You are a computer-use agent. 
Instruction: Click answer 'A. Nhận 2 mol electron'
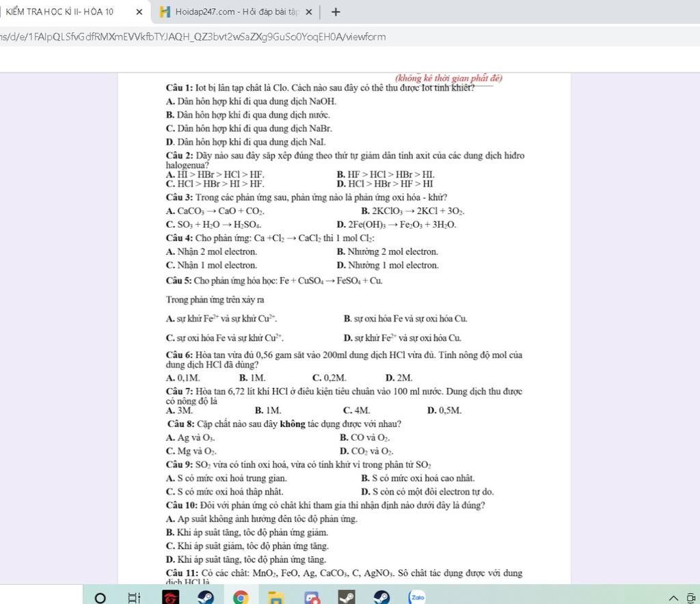[x=211, y=251]
